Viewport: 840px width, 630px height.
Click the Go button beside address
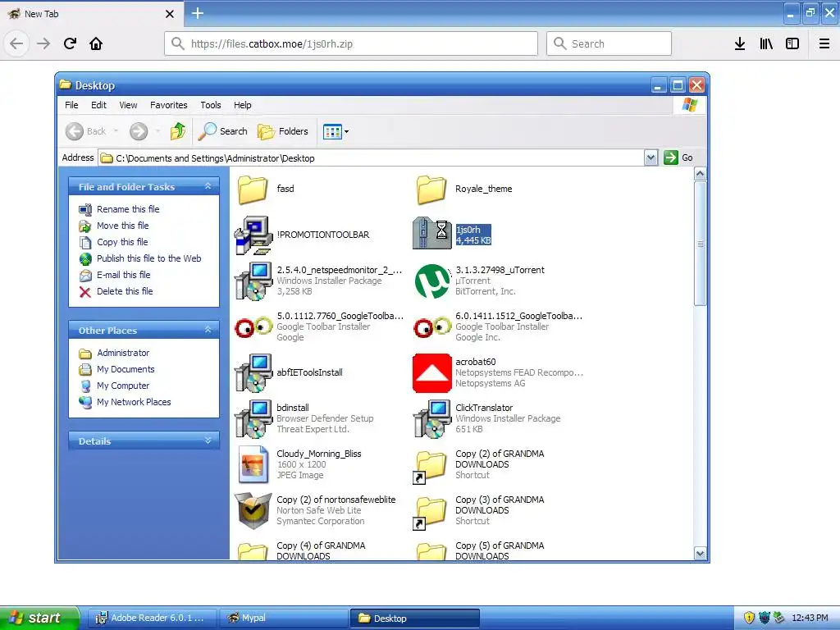coord(678,157)
